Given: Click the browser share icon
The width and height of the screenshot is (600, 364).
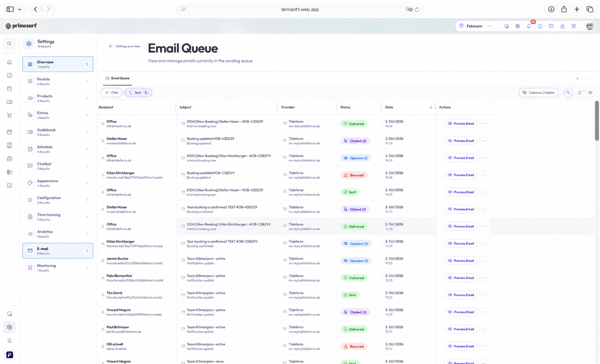Looking at the screenshot, I should (564, 9).
